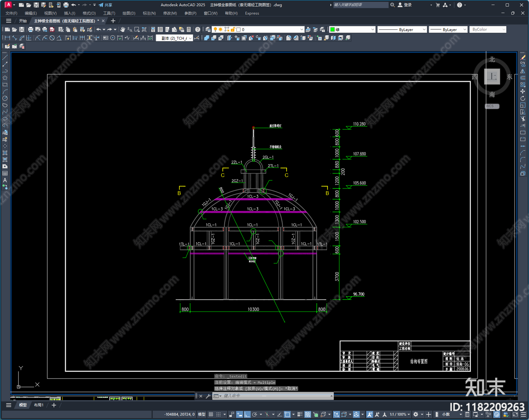Viewport: 529px width, 420px height.
Task: Click the command line customize wrench icon
Action: click(208, 396)
